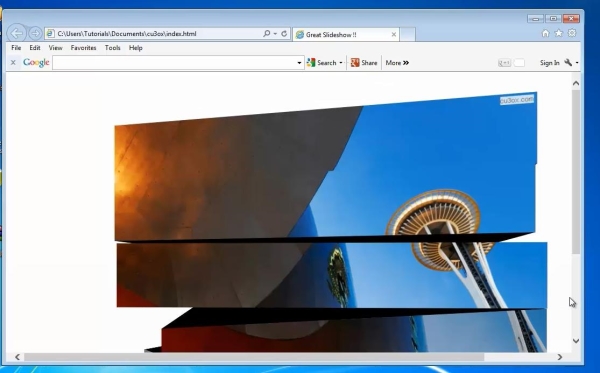Viewport: 600px width, 373px height.
Task: Close the Great Slideshow tab
Action: point(394,34)
